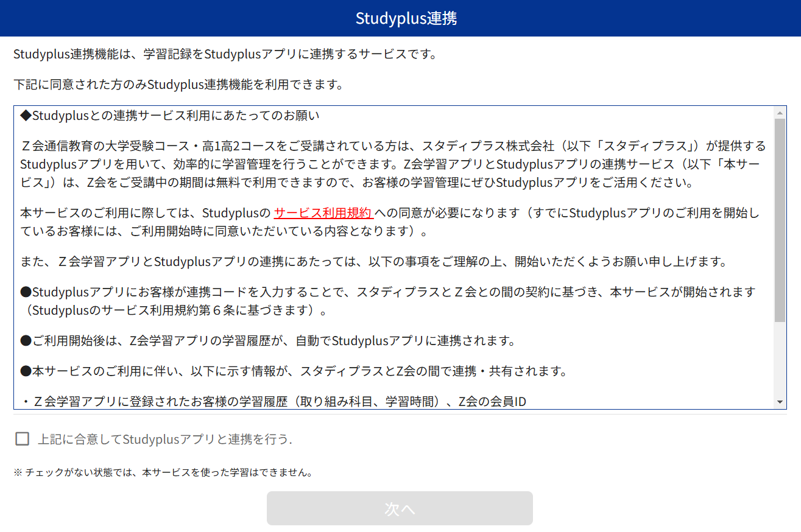Click the terms box scrollbar thumb

coord(780,220)
